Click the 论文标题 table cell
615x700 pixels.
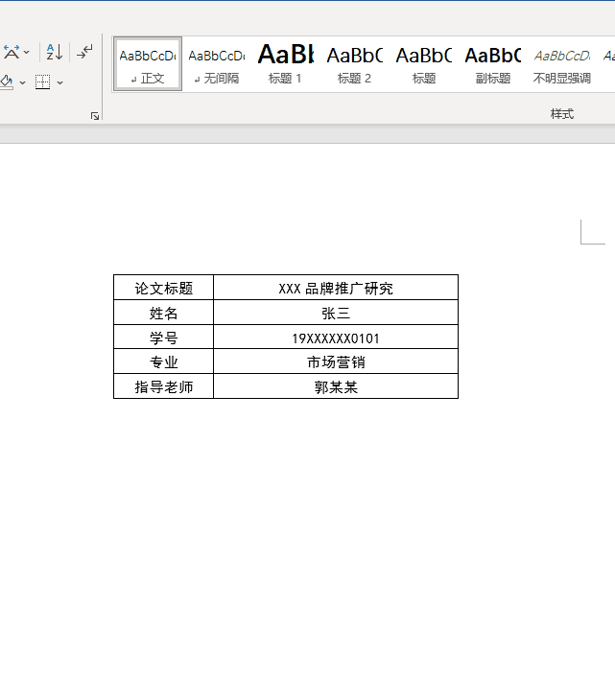163,288
